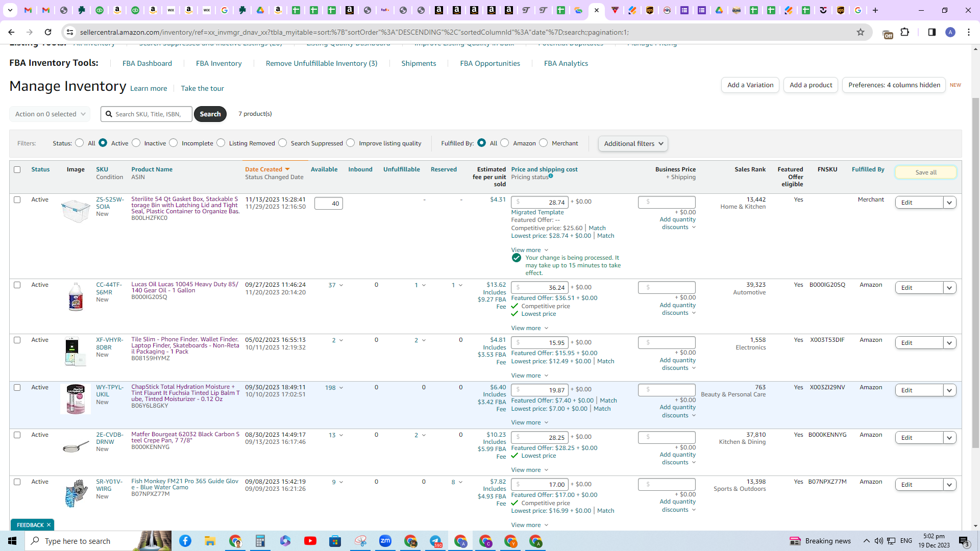
Task: Open the 'Action on 0 selected' dropdown
Action: (50, 114)
